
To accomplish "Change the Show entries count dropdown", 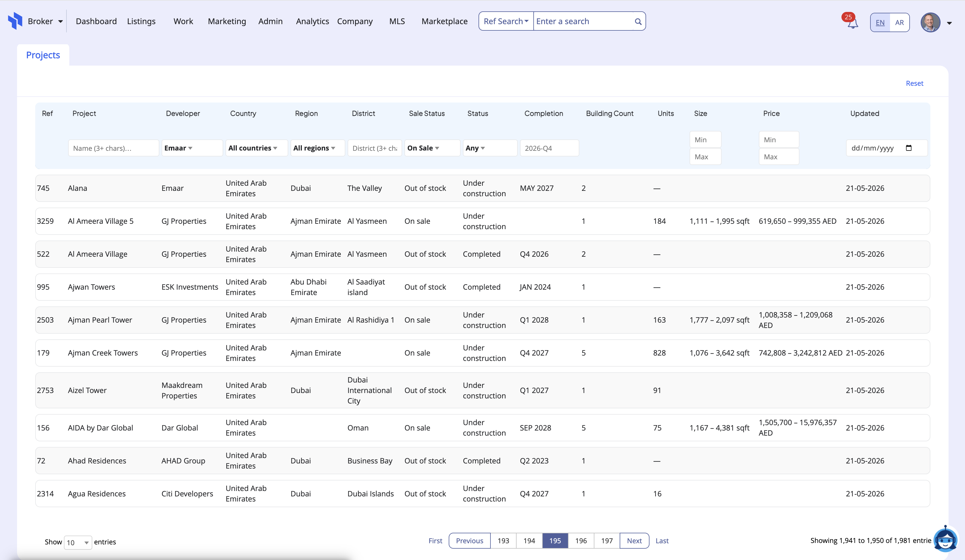I will 78,542.
